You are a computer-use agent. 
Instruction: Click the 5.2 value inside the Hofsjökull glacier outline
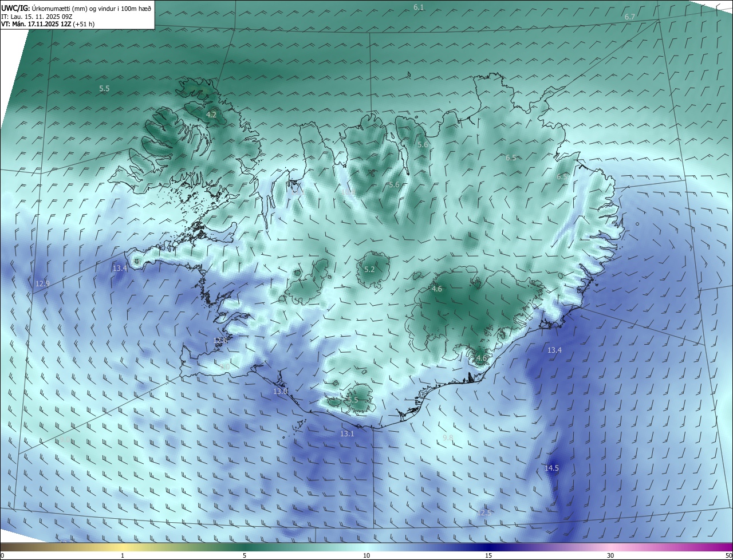click(369, 269)
